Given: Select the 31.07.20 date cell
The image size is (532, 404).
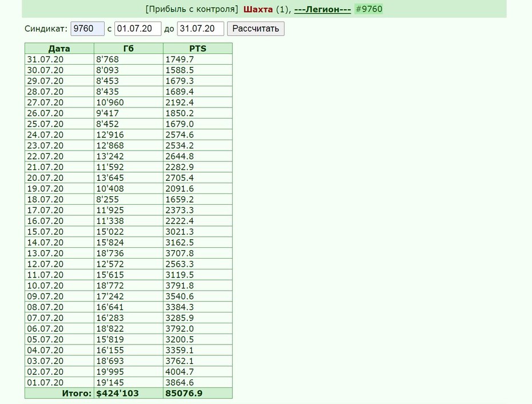Looking at the screenshot, I should 59,60.
